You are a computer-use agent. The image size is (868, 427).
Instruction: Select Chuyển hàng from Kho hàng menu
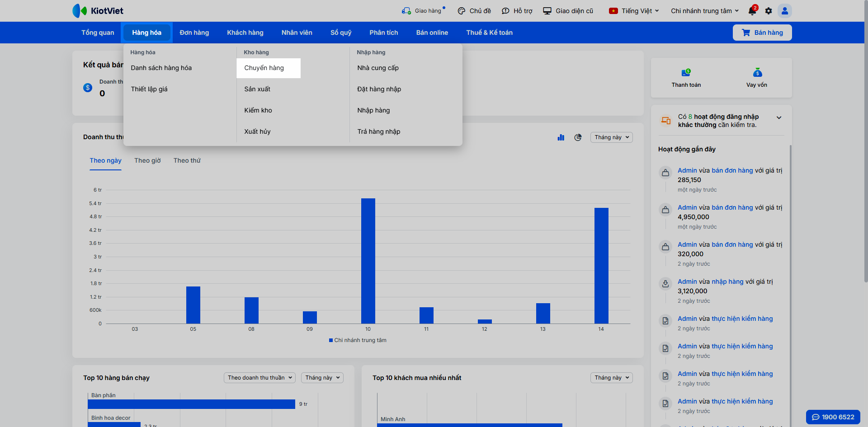(x=264, y=68)
